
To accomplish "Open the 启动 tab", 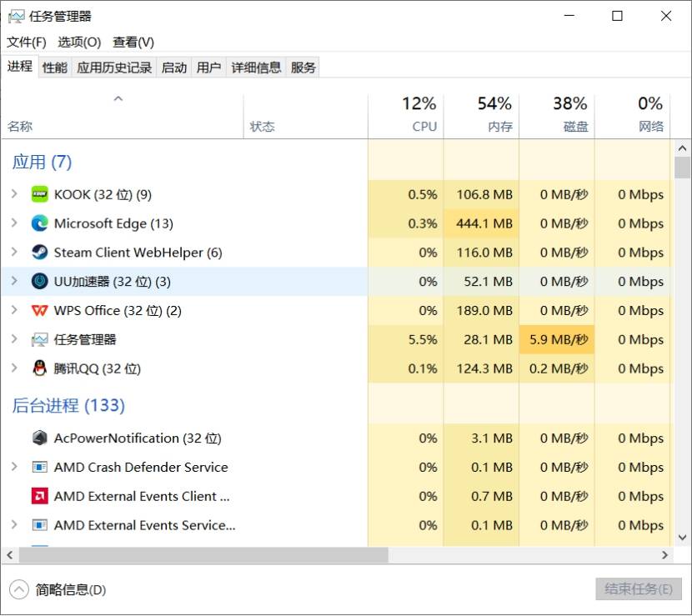I will pyautogui.click(x=174, y=68).
